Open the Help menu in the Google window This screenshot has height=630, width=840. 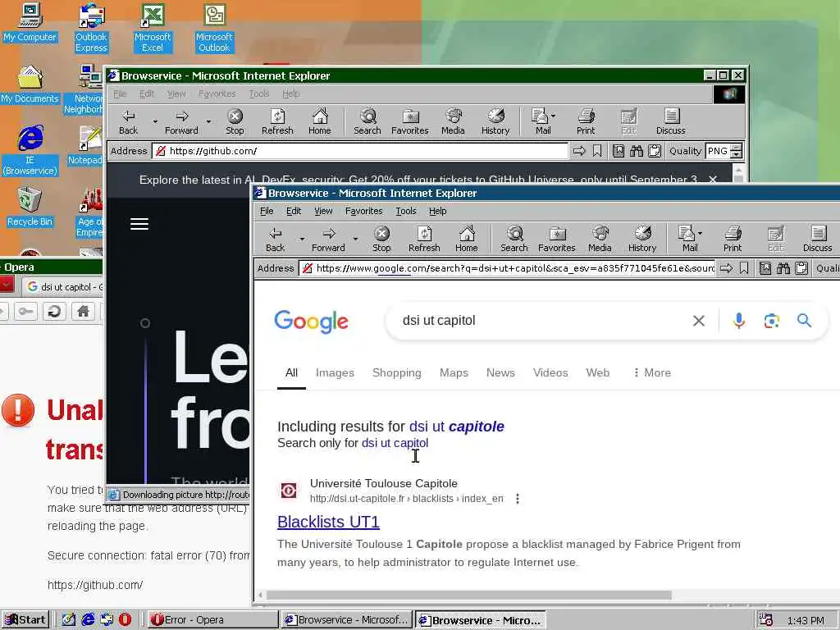click(438, 211)
